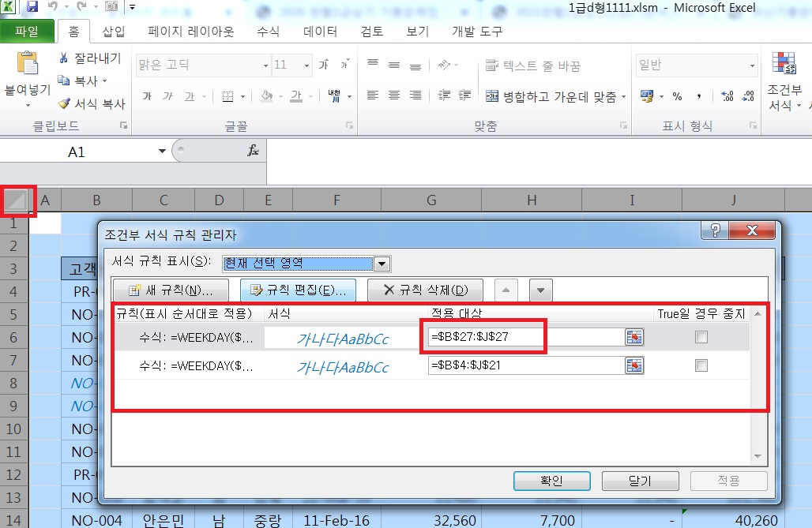Click the range selector icon for $B$4:$J$21
Image resolution: width=812 pixels, height=528 pixels.
click(634, 366)
